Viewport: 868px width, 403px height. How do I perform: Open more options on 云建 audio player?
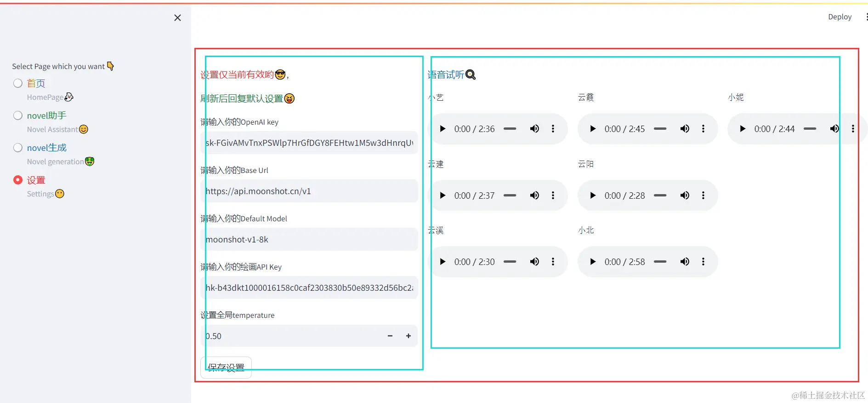click(x=553, y=196)
